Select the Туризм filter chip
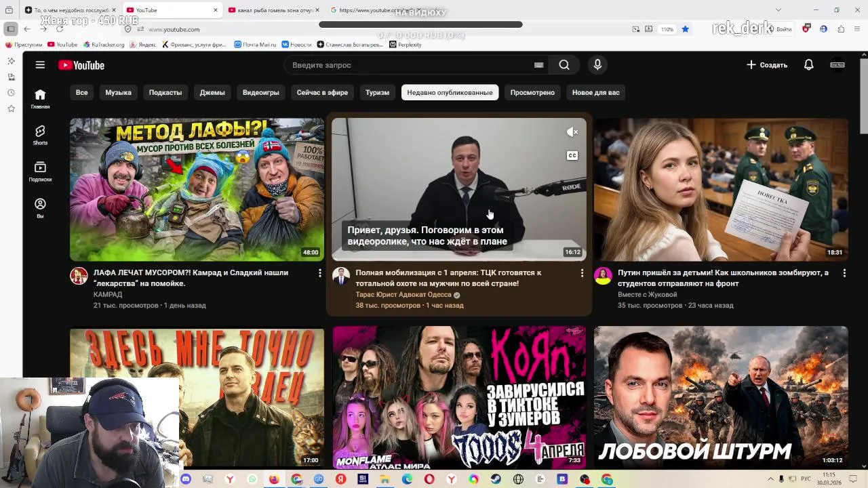Image resolution: width=868 pixels, height=488 pixels. (377, 92)
